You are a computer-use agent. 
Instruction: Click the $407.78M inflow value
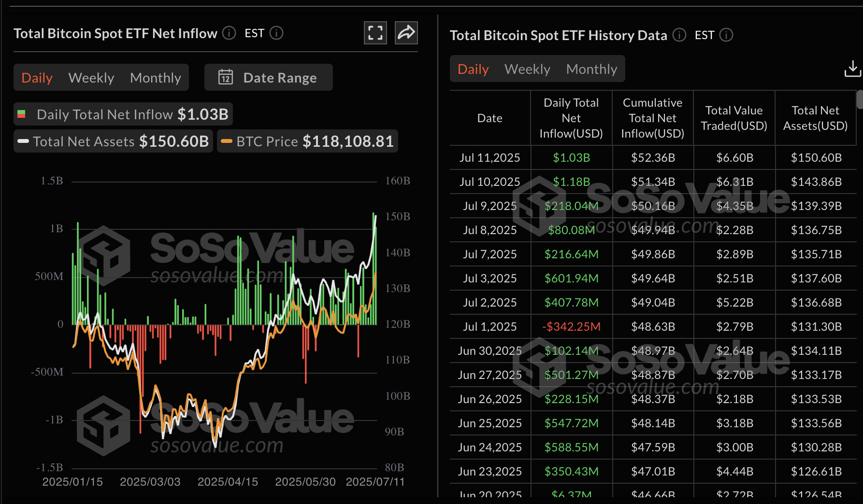[571, 302]
